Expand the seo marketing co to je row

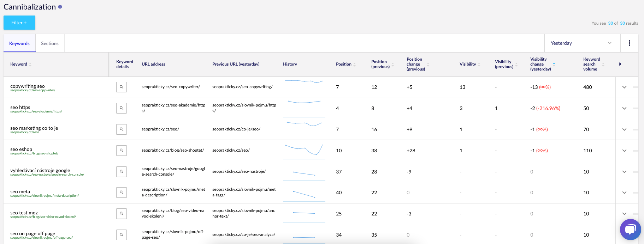[624, 129]
